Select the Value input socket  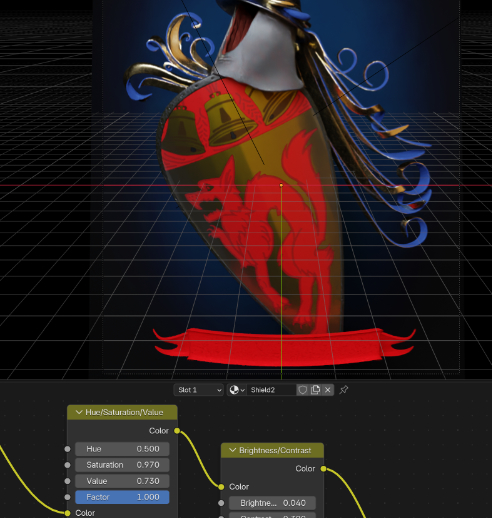pos(67,481)
